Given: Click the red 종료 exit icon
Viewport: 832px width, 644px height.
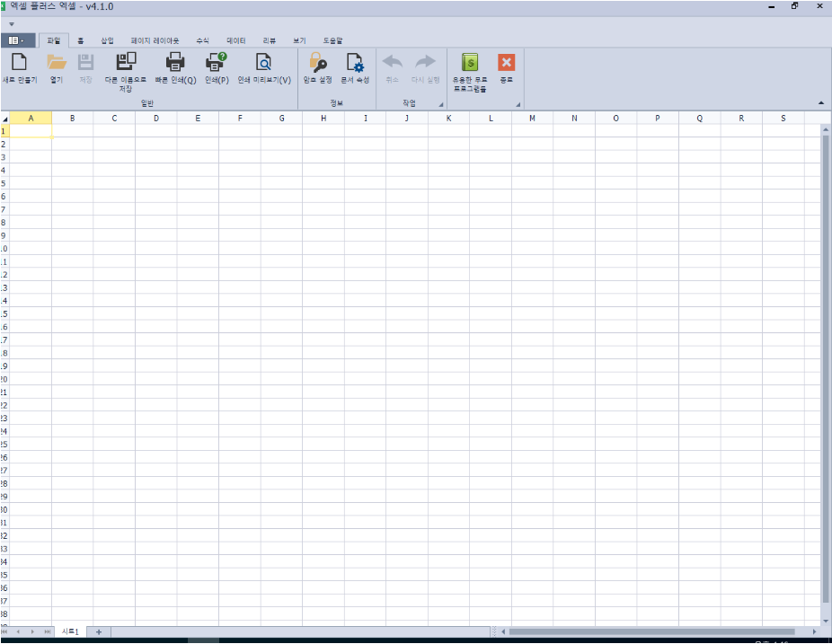Looking at the screenshot, I should tap(506, 62).
